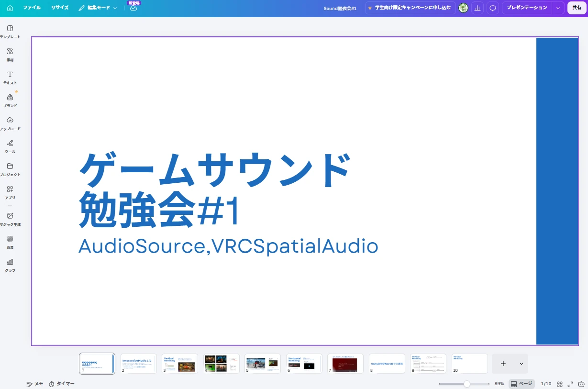Click the 1/10 page counter
The height and width of the screenshot is (389, 588).
click(x=546, y=384)
